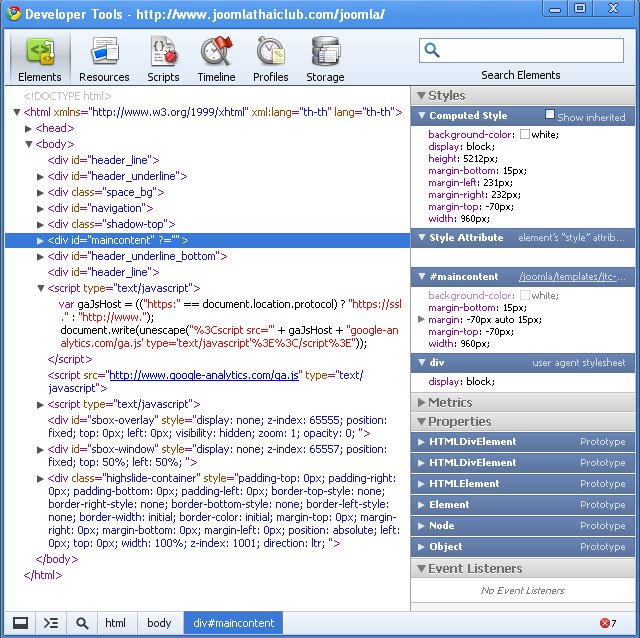The width and height of the screenshot is (640, 638).
Task: Select div#maincontent in the breadcrumb bar
Action: click(x=233, y=623)
